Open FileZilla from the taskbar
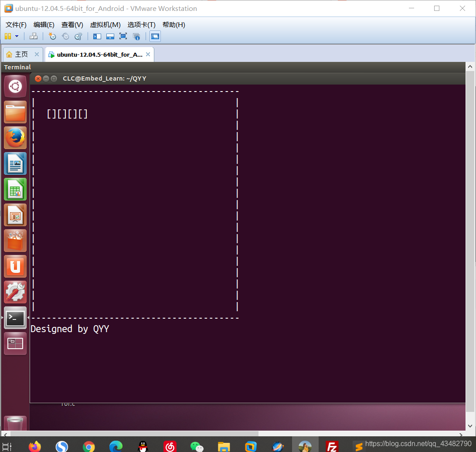 (x=332, y=447)
